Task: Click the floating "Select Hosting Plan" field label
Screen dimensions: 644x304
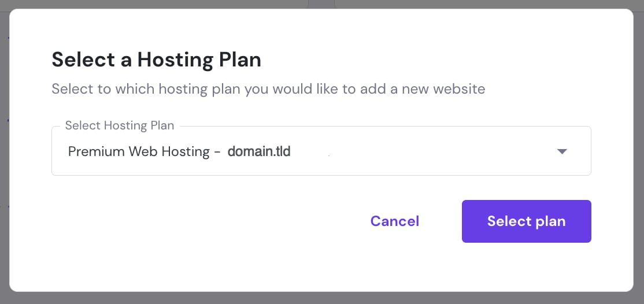Action: (119, 125)
